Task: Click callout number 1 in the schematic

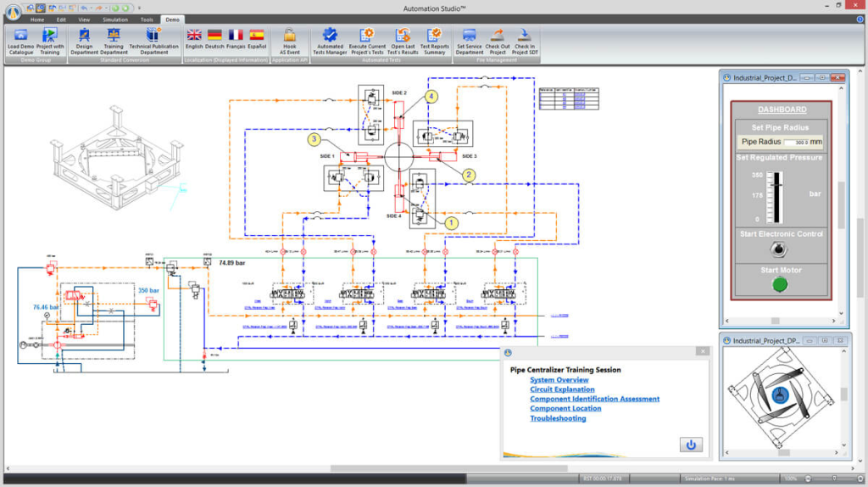Action: 451,223
